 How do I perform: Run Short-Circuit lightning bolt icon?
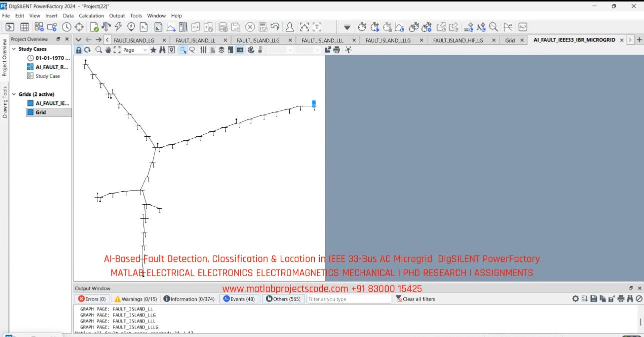118,27
